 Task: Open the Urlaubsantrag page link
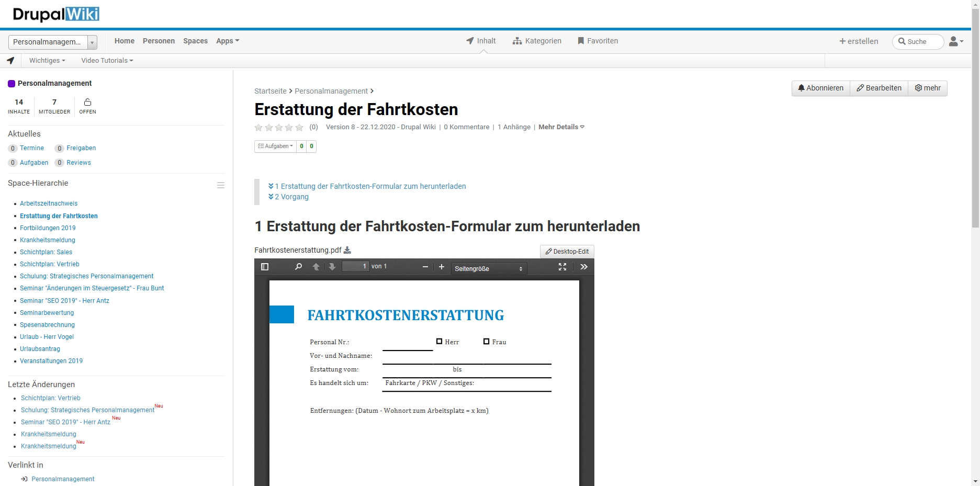pos(40,349)
